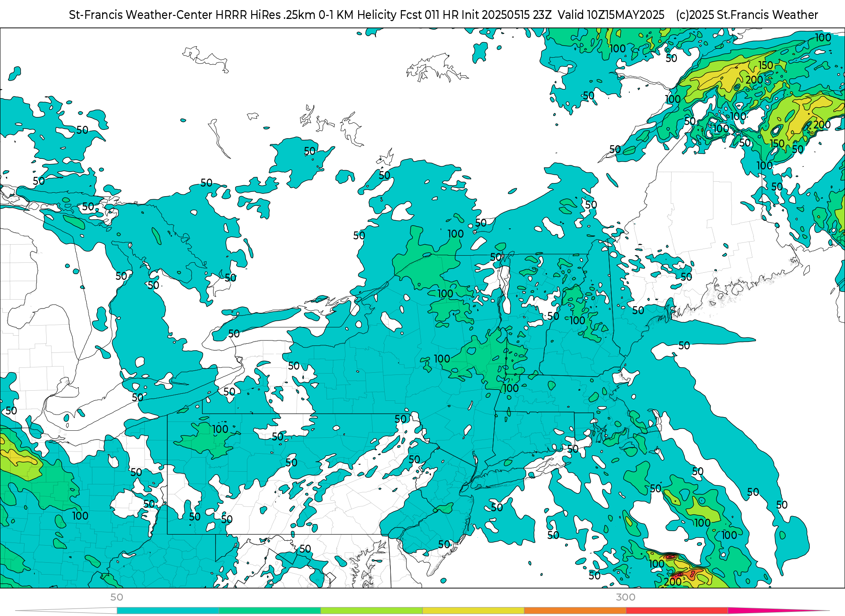Select the lime yellow-green color bar segment
This screenshot has width=845, height=616.
click(x=371, y=611)
